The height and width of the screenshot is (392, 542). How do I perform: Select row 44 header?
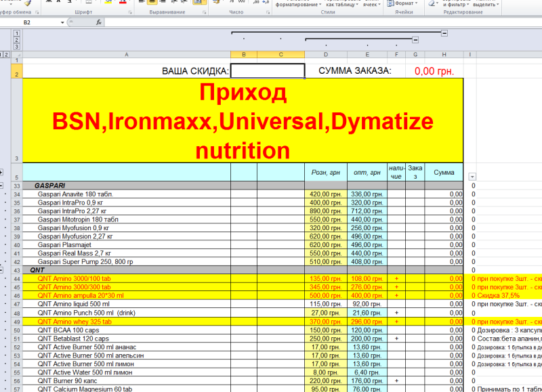pos(17,279)
